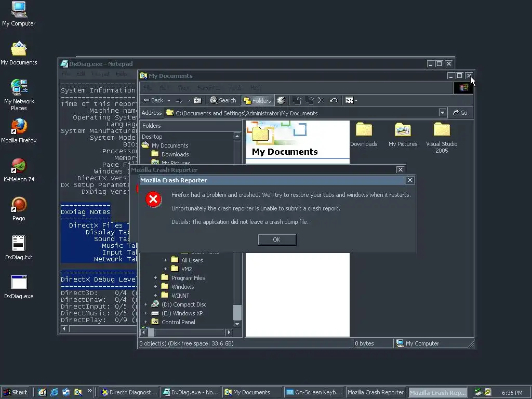Image resolution: width=532 pixels, height=399 pixels.
Task: Select the Mozilla Firefox desktop shortcut
Action: click(x=19, y=130)
